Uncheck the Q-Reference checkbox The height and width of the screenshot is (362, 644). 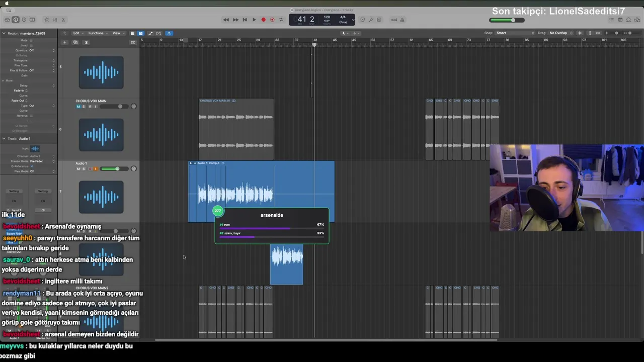(32, 166)
